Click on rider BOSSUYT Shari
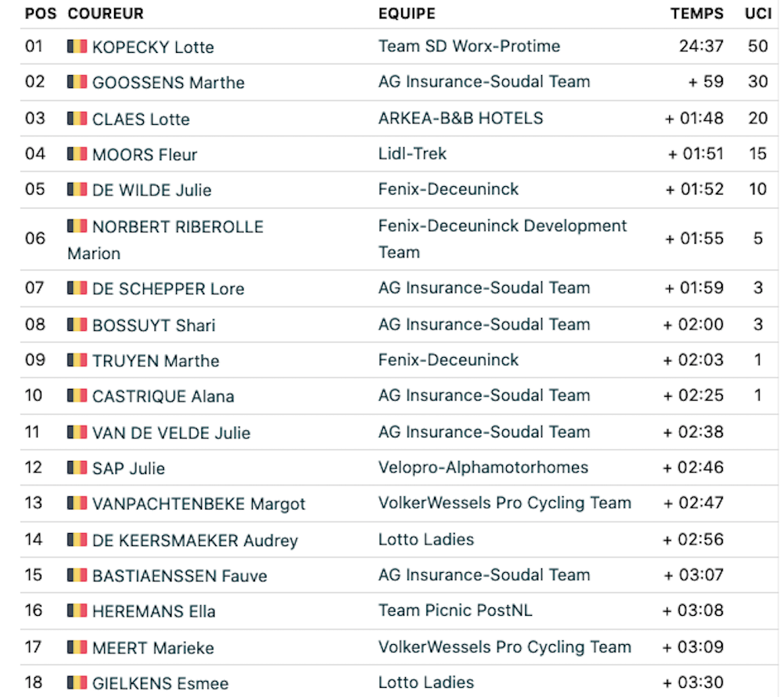This screenshot has width=784, height=697. click(154, 326)
